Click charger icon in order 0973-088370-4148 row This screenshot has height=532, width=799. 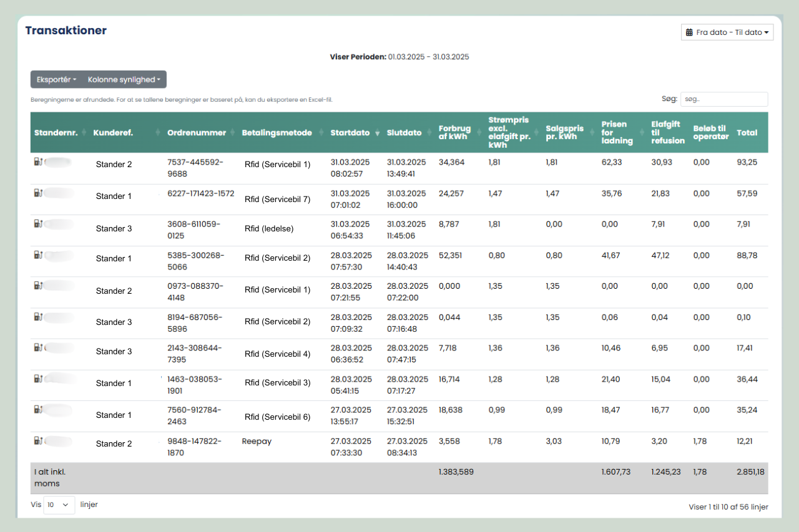(x=38, y=286)
